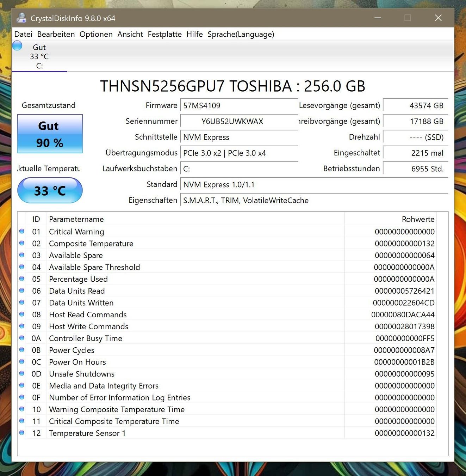Click the Eigenschaften field with S.M.A.R.T., TRIM
The image size is (466, 476).
click(314, 201)
